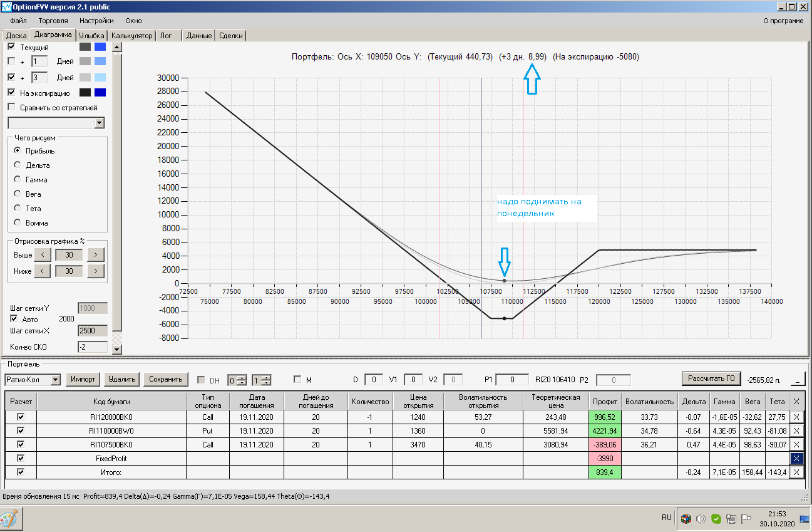The height and width of the screenshot is (532, 812).
Task: Click the light blue swatch in the +3 Дней row
Action: pos(100,77)
